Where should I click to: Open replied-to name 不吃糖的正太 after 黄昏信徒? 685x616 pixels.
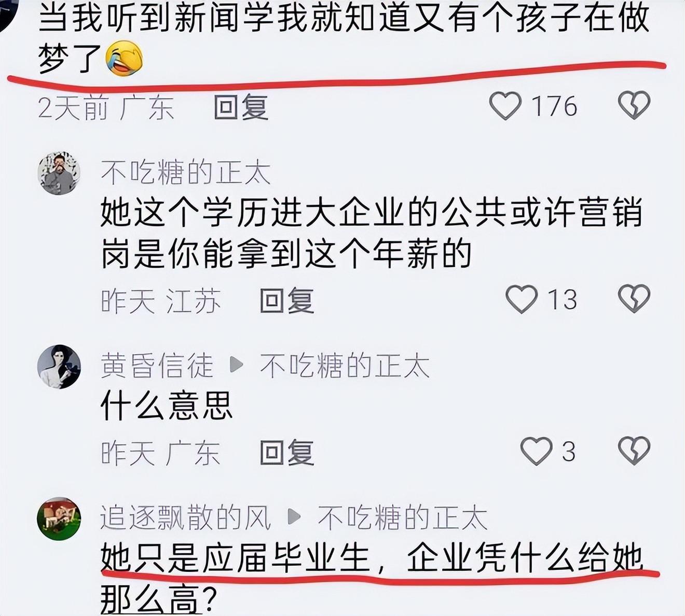(x=345, y=366)
